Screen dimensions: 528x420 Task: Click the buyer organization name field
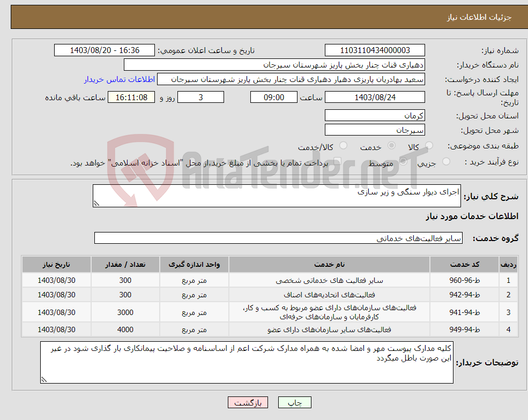(x=274, y=65)
